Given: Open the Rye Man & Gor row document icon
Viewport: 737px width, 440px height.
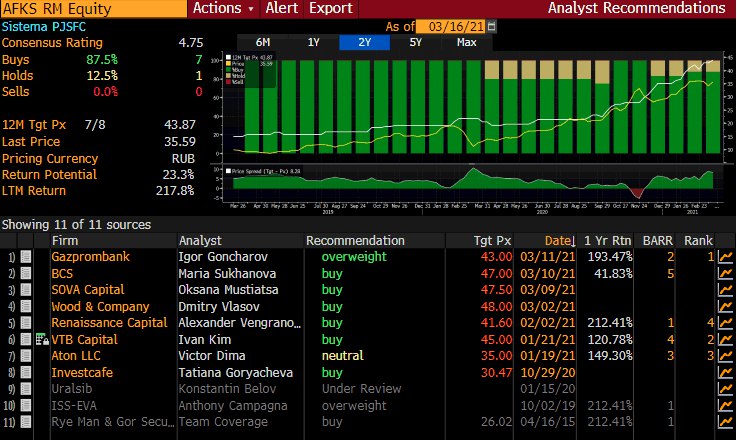Looking at the screenshot, I should pyautogui.click(x=26, y=422).
